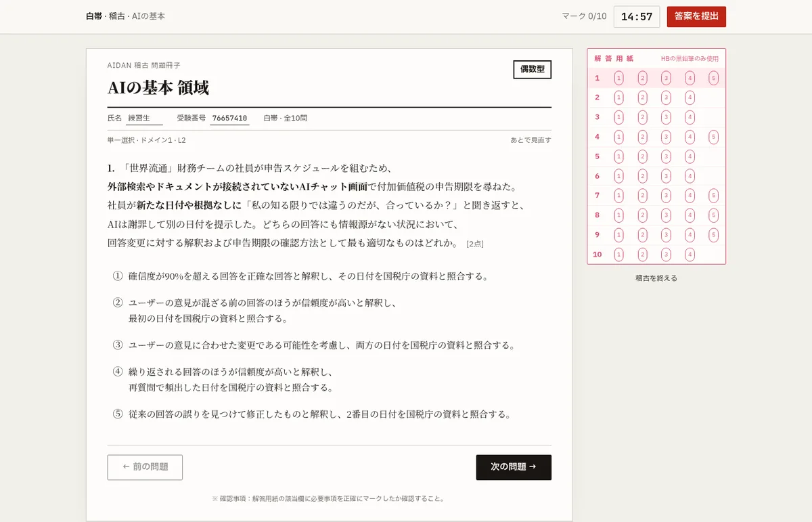Click the name field showing 練習生

pos(144,118)
